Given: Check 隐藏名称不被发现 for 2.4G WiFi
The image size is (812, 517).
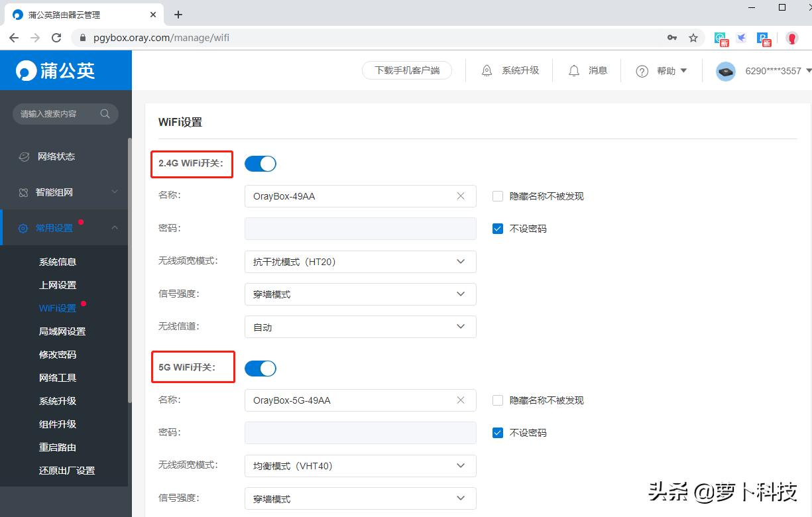Looking at the screenshot, I should point(497,196).
